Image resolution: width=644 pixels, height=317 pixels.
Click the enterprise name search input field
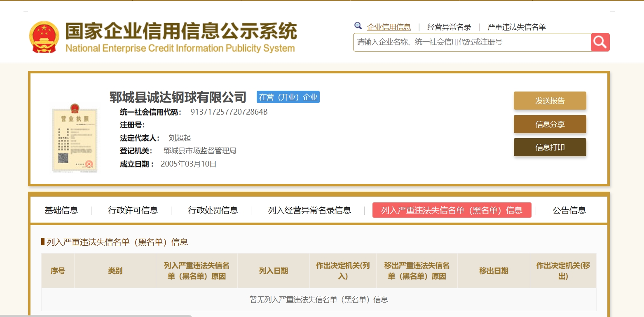[472, 42]
